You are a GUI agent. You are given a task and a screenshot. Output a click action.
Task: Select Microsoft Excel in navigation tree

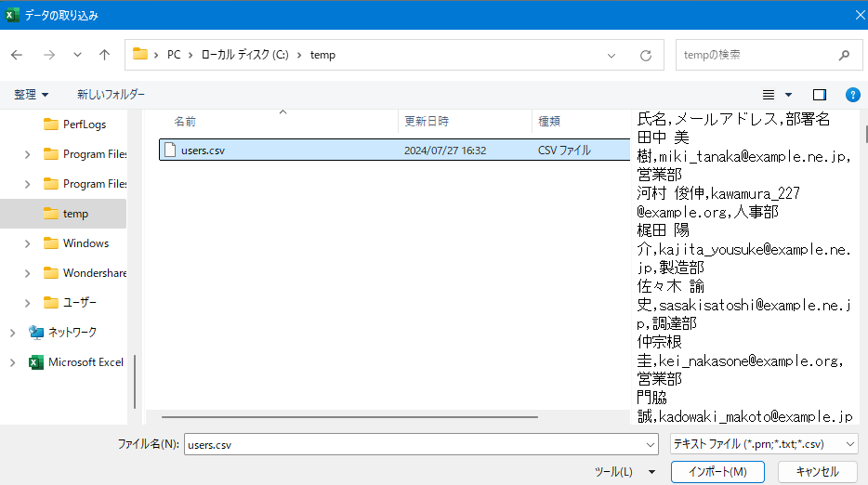click(76, 362)
